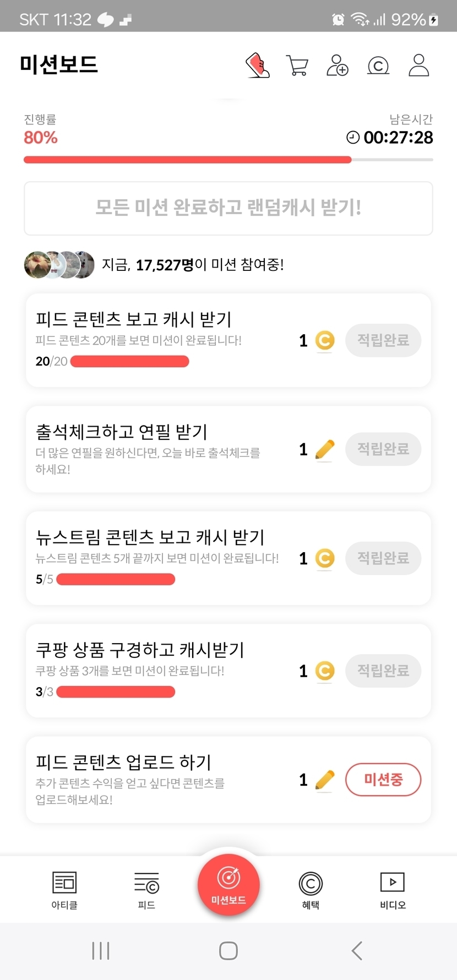Click the red mission progress bar at 80%
Viewport: 457px width, 980px height.
point(187,160)
